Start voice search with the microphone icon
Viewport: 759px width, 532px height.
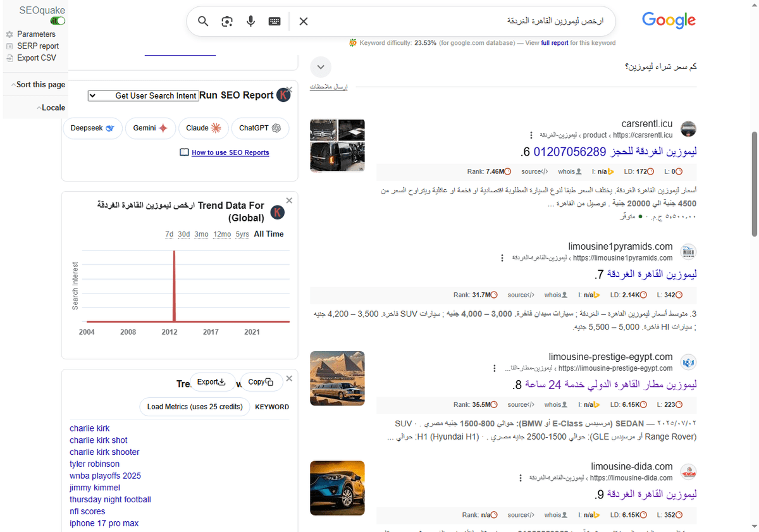click(x=250, y=21)
